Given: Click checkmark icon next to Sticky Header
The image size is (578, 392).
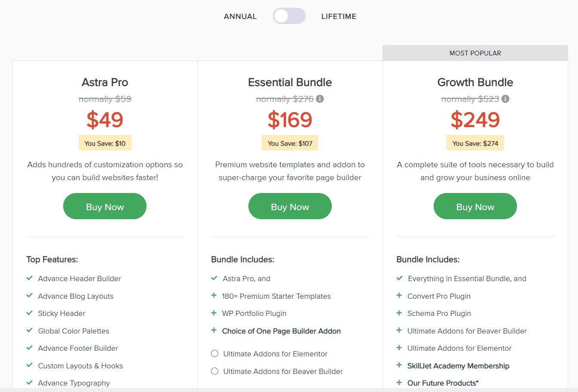Looking at the screenshot, I should (x=30, y=313).
